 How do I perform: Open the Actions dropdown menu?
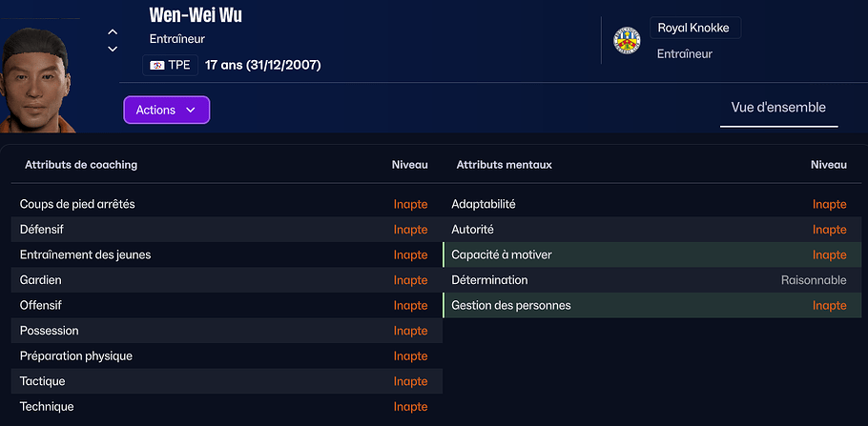click(x=166, y=110)
